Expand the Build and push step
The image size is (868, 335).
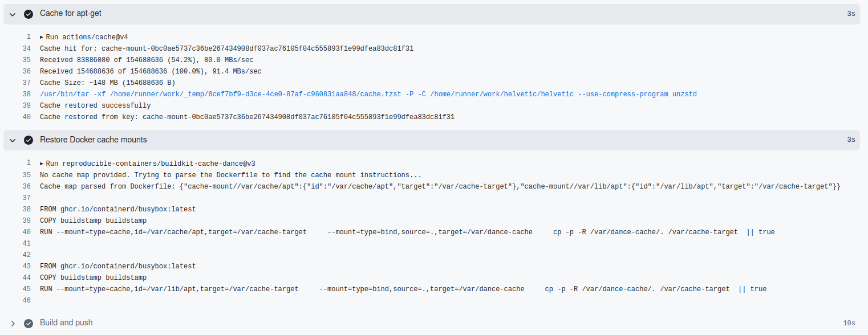pyautogui.click(x=12, y=322)
